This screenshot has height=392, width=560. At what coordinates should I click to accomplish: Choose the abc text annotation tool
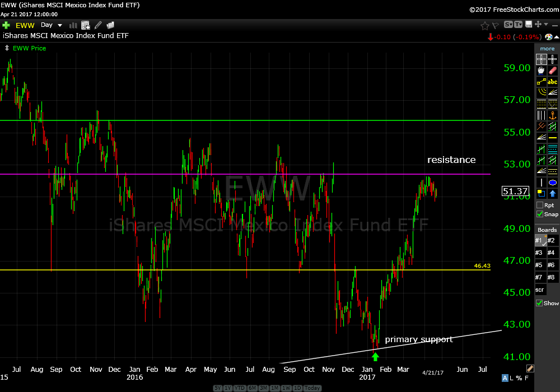(x=553, y=82)
